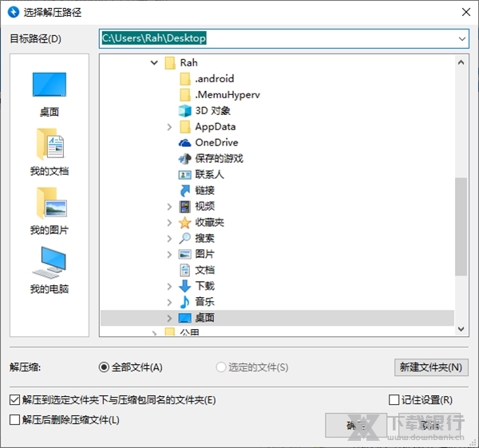The height and width of the screenshot is (448, 479).
Task: Select the Rah folder icon
Action: (170, 63)
